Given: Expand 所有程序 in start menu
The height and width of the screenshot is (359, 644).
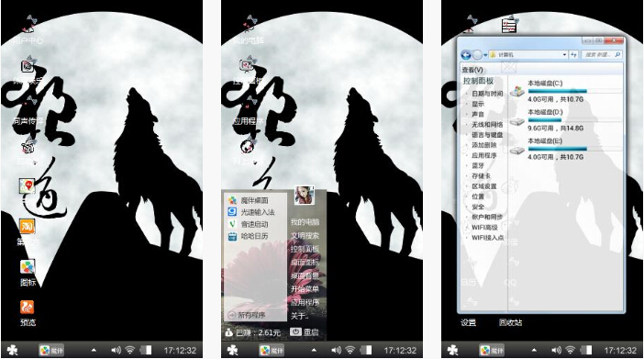Looking at the screenshot, I should (x=247, y=316).
